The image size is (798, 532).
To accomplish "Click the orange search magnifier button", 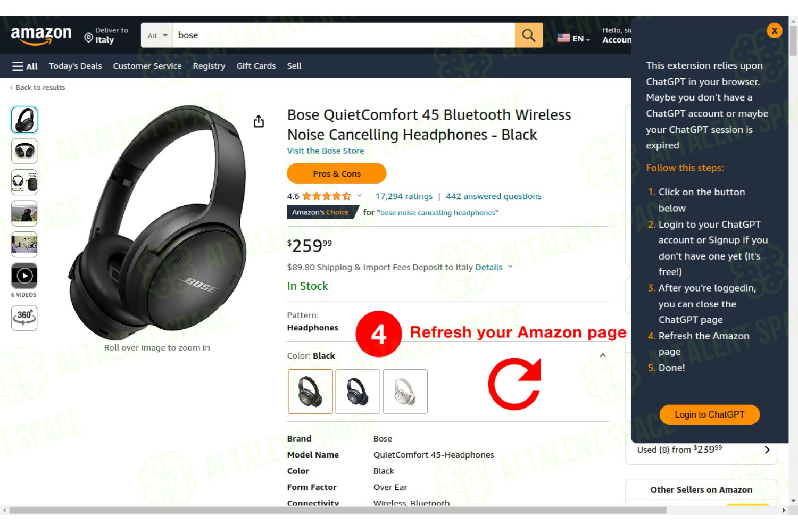I will (x=528, y=35).
